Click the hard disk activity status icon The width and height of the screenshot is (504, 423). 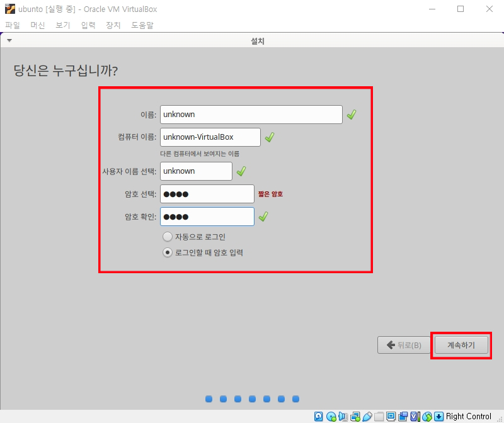pyautogui.click(x=319, y=417)
